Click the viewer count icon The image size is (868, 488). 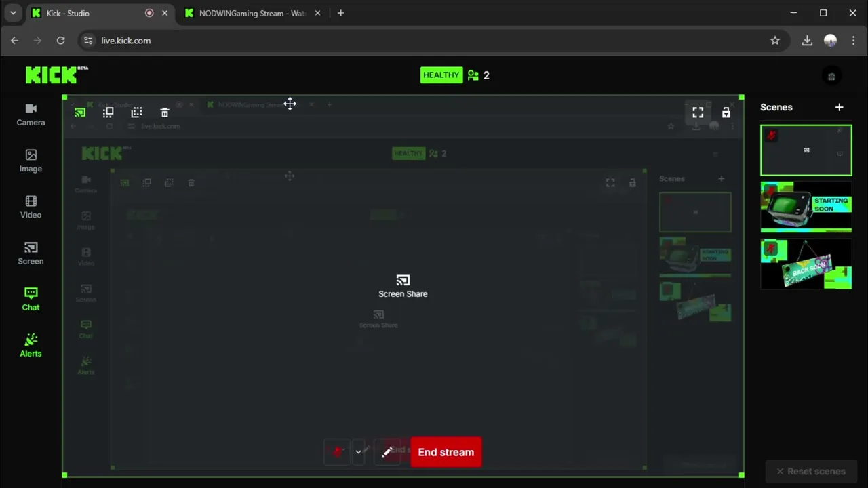point(473,75)
